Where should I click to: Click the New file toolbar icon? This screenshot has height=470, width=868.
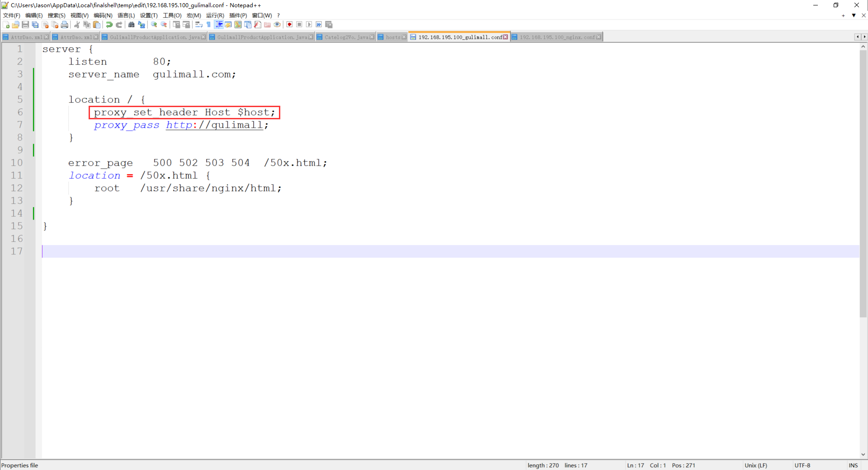[6, 25]
